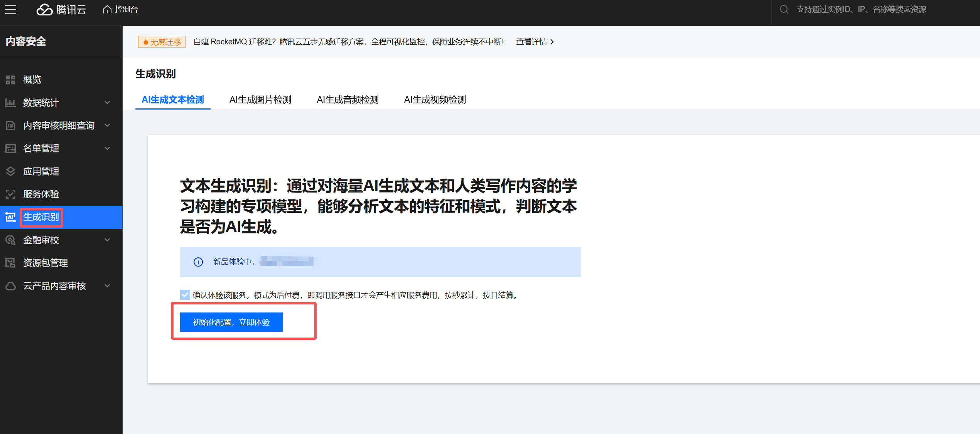980x434 pixels.
Task: Click the console home icon
Action: [107, 9]
